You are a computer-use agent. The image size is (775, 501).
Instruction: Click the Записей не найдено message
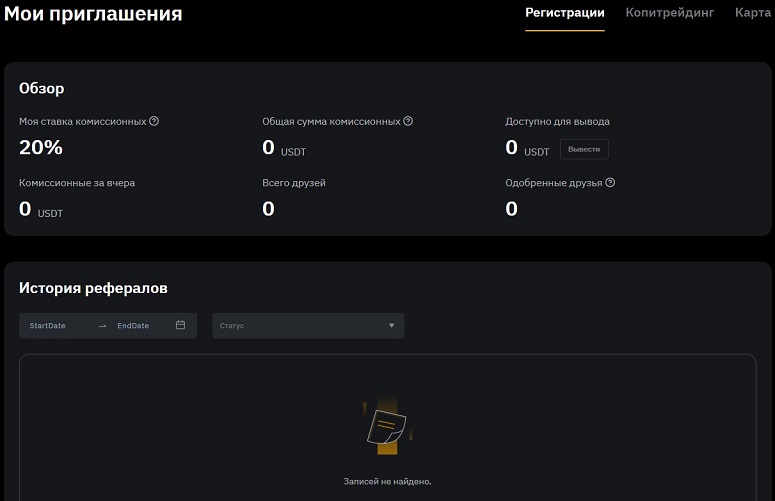tap(388, 481)
